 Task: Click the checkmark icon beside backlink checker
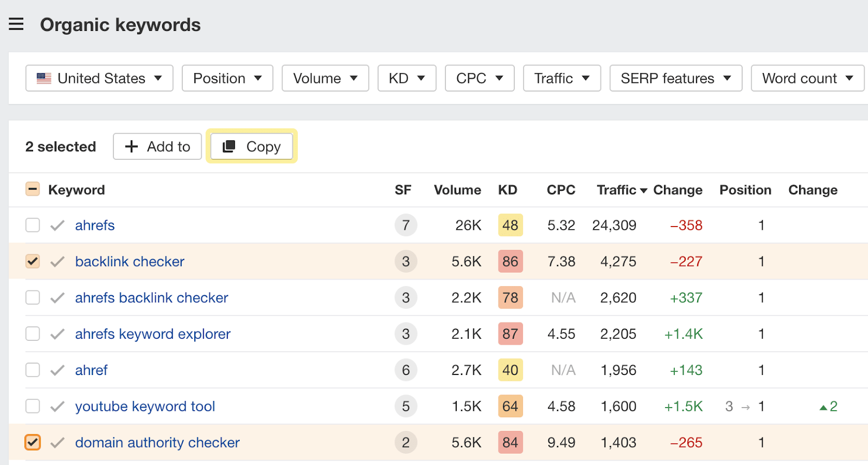(58, 262)
